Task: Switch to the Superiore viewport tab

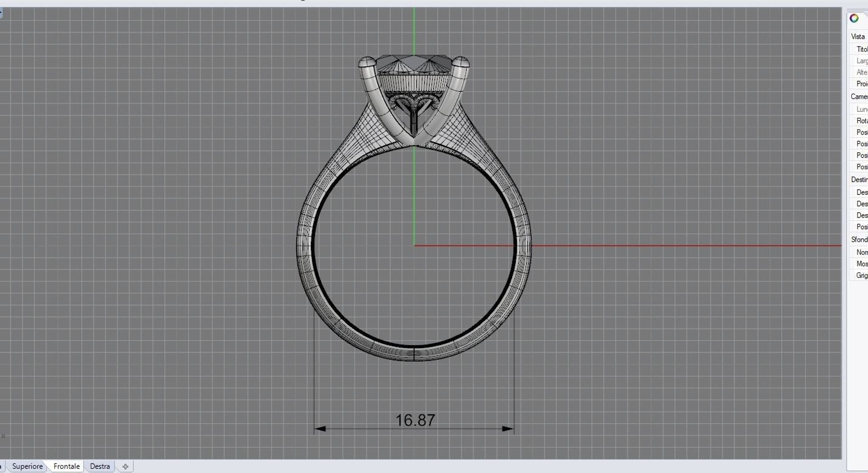Action: pos(28,466)
